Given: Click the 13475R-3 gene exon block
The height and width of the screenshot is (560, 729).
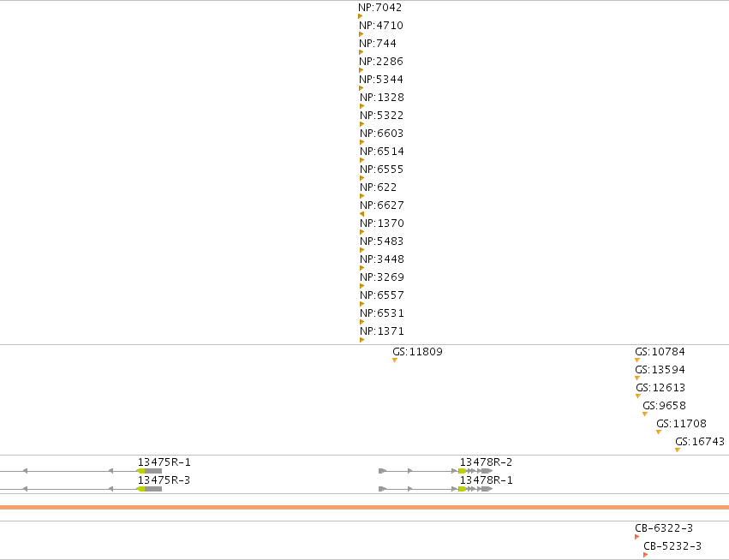Looking at the screenshot, I should 150,489.
